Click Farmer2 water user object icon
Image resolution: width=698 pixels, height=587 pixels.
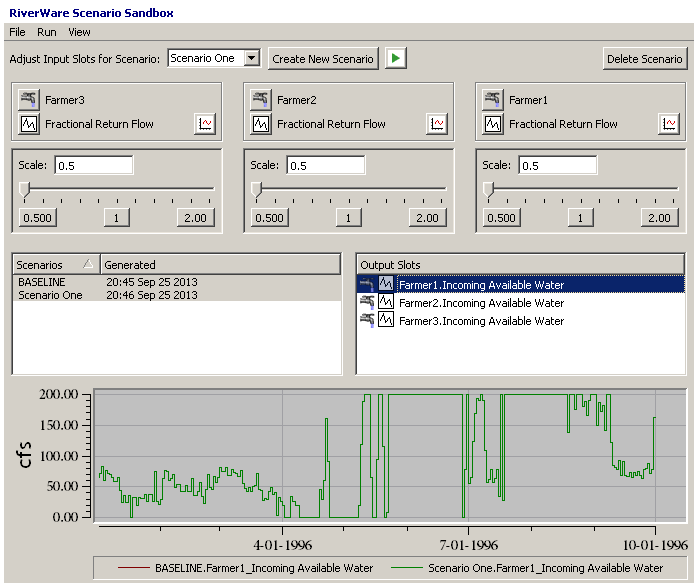(x=260, y=99)
